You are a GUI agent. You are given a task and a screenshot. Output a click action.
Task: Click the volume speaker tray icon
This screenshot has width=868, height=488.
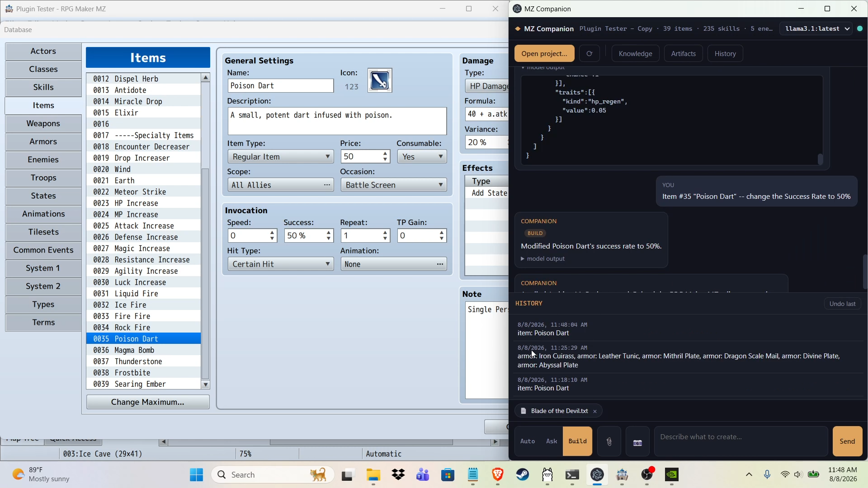click(798, 474)
